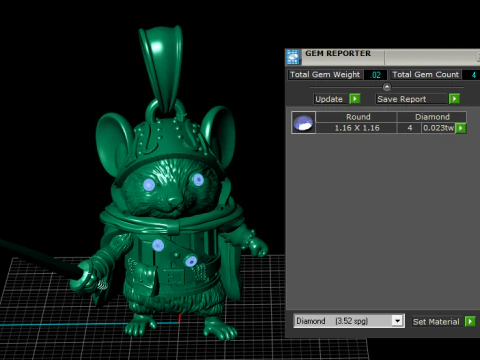480x360 pixels.
Task: Click the Diamond header cell in gem table
Action: (x=432, y=117)
